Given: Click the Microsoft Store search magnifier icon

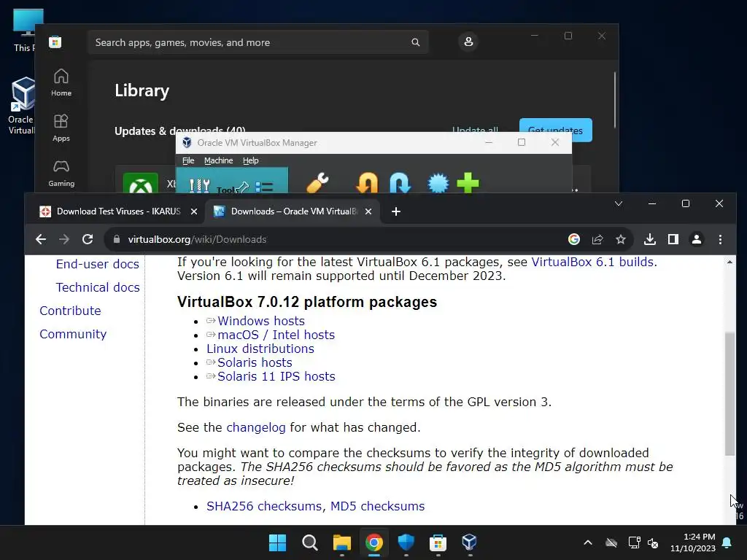Looking at the screenshot, I should (x=415, y=42).
